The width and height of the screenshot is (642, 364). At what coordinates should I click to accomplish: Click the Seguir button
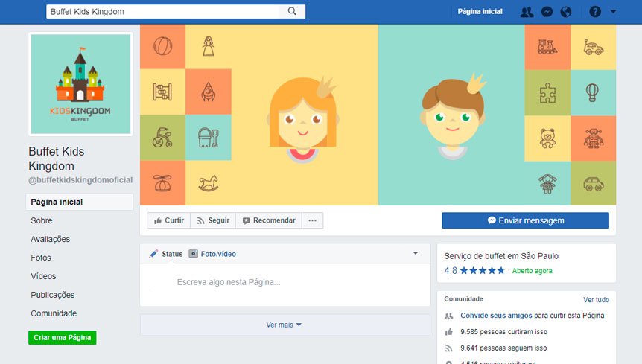213,220
